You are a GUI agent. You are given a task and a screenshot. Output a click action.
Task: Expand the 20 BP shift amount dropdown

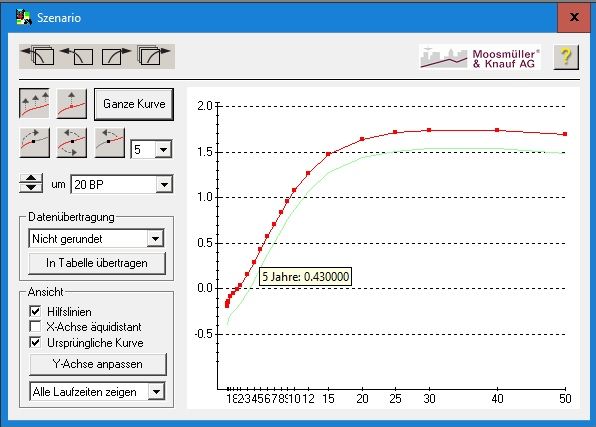164,185
